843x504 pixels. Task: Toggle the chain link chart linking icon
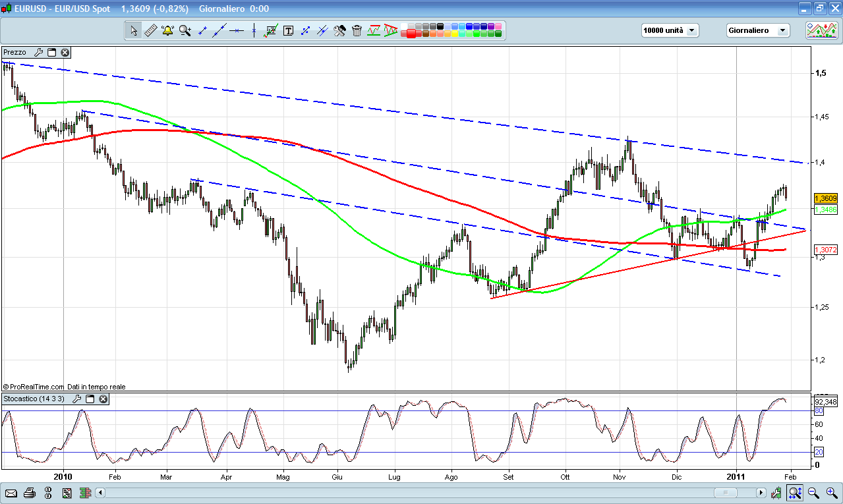[x=48, y=493]
